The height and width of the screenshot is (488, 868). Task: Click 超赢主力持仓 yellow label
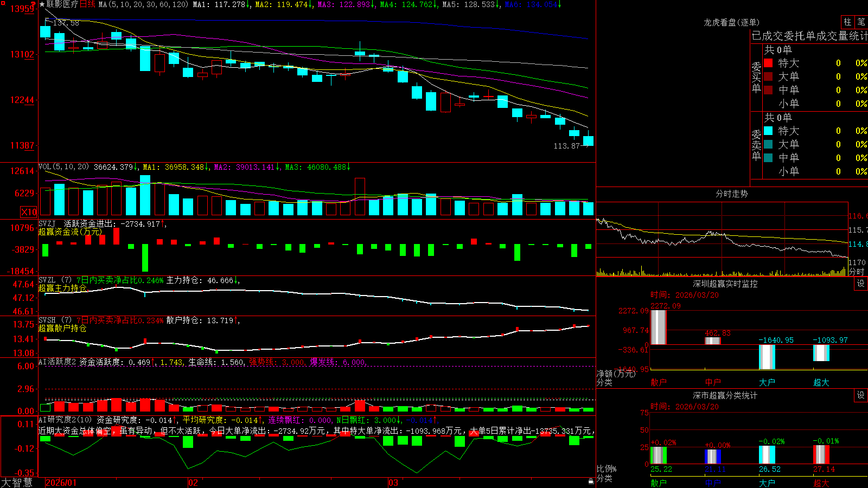[x=62, y=288]
